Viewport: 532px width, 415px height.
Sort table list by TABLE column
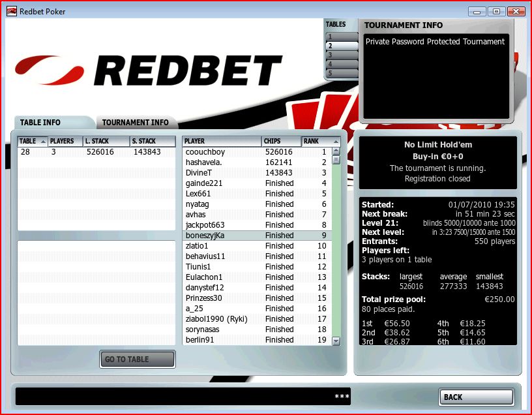[x=33, y=142]
